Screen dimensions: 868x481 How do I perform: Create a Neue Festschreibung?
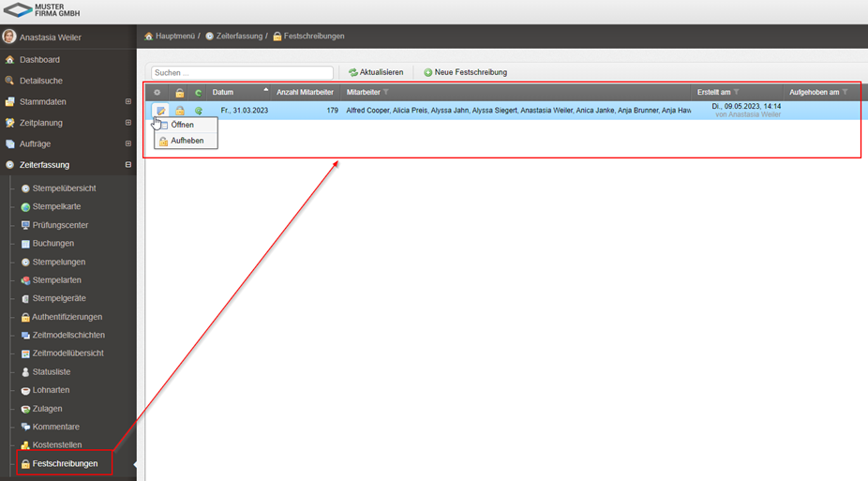[x=465, y=72]
